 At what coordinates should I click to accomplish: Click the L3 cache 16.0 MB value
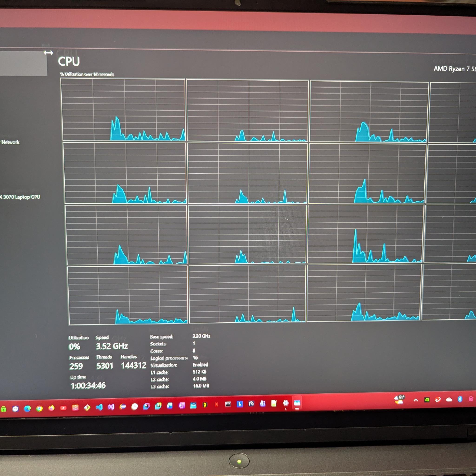click(201, 386)
